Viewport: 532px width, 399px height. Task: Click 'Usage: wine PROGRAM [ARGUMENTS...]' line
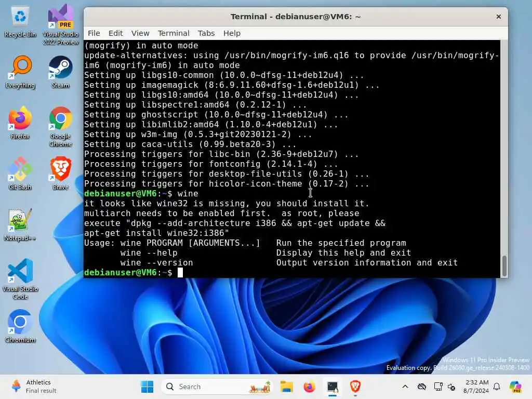pyautogui.click(x=245, y=243)
